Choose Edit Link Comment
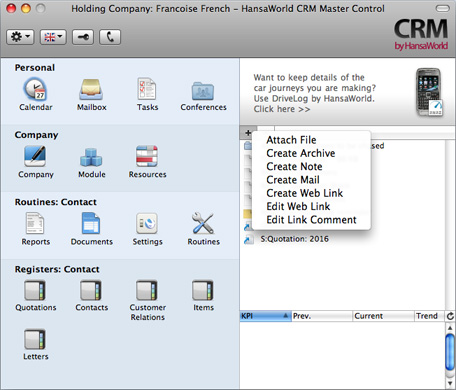Image resolution: width=456 pixels, height=390 pixels. [x=311, y=220]
